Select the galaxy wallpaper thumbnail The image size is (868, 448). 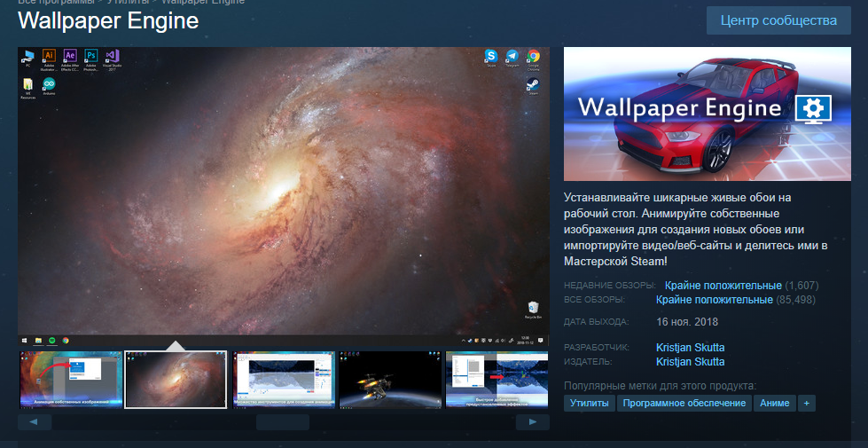click(176, 380)
